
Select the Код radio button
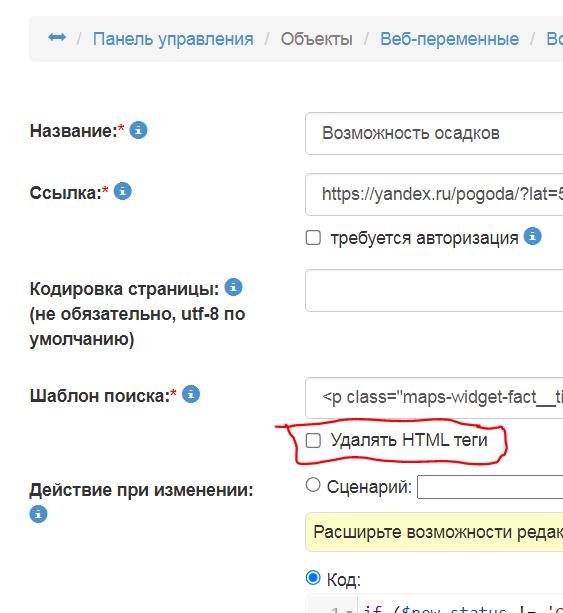313,578
